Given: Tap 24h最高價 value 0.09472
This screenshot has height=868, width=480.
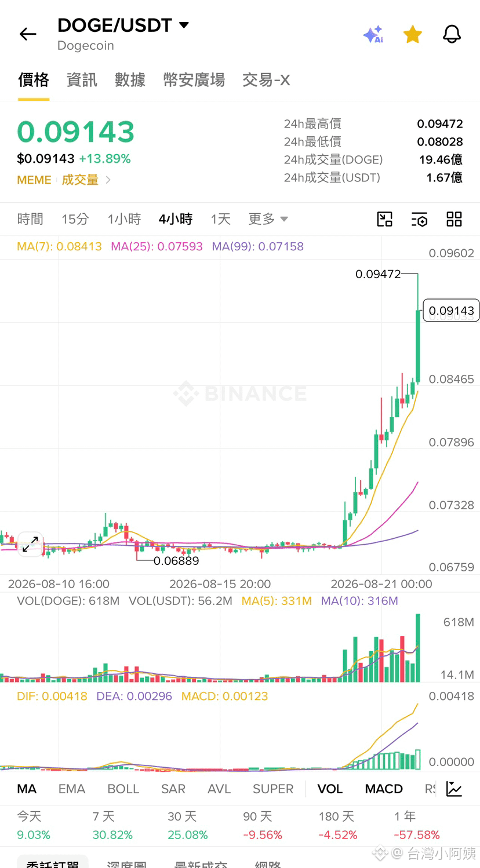Looking at the screenshot, I should pyautogui.click(x=440, y=123).
